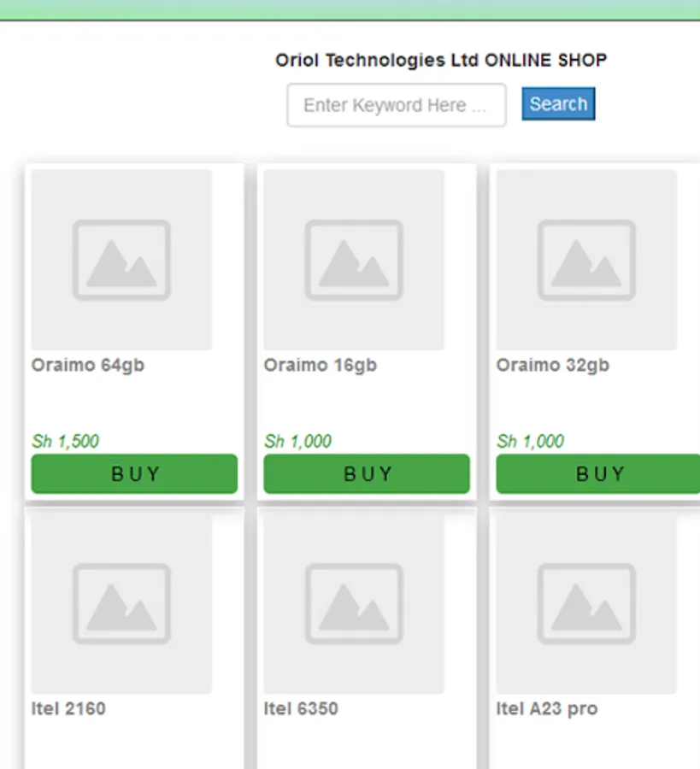Click the Oriol Technologies Ltd ONLINE SHOP heading
The width and height of the screenshot is (700, 769).
tap(441, 61)
